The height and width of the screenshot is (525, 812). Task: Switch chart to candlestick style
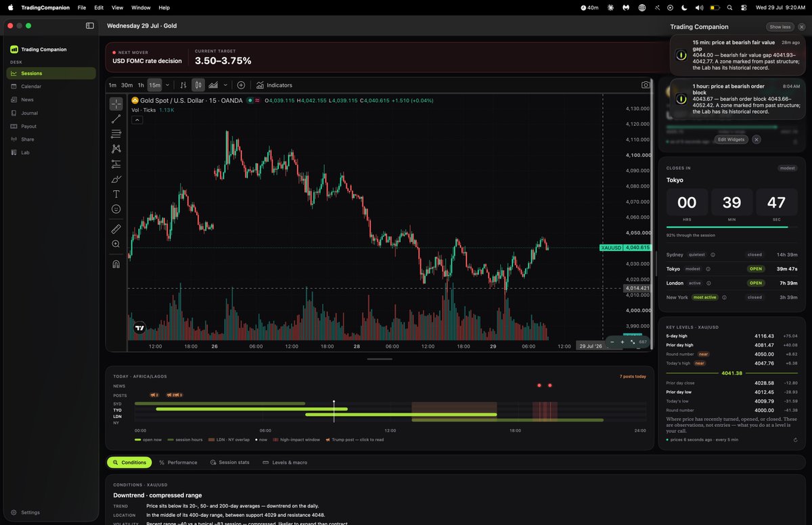[x=198, y=85]
